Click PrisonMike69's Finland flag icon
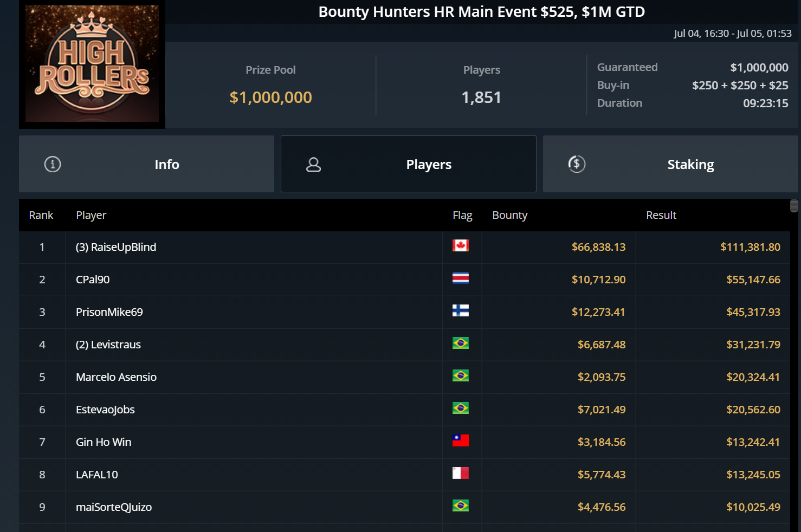This screenshot has height=532, width=801. (461, 311)
